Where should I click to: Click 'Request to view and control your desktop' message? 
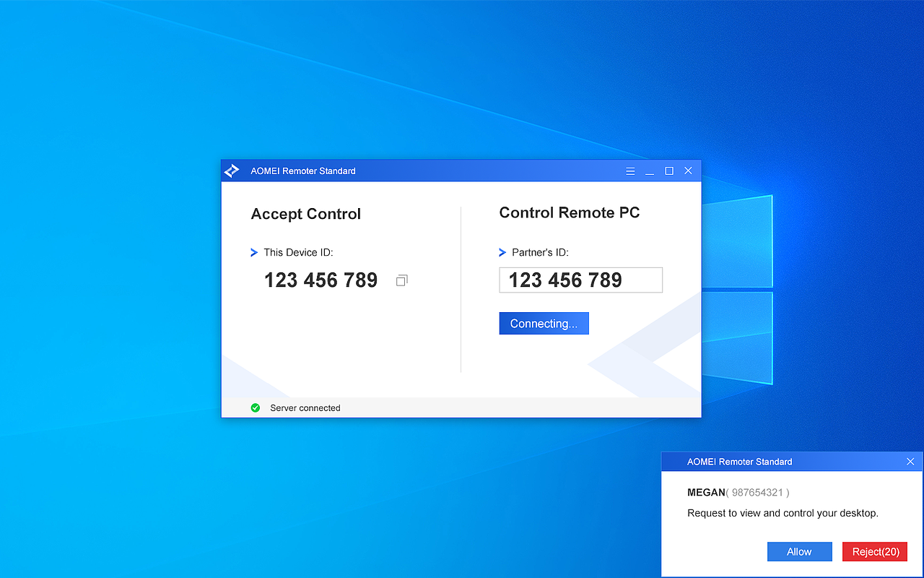(x=783, y=514)
